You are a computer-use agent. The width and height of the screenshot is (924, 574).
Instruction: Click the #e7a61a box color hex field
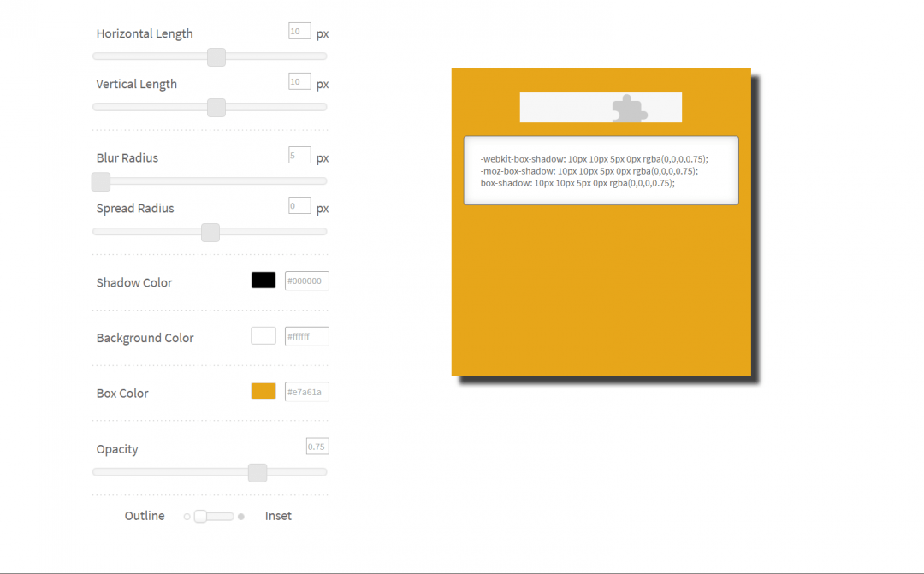[x=306, y=393]
